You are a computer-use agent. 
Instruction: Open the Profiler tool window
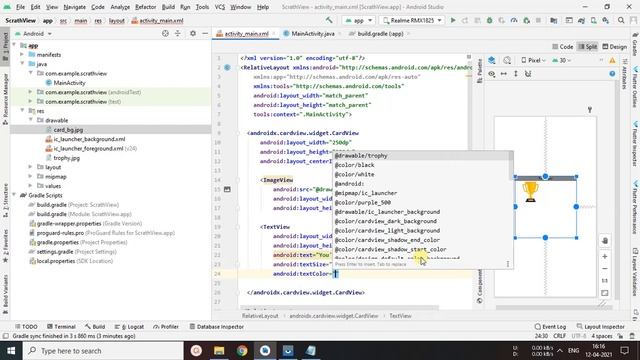[166, 327]
